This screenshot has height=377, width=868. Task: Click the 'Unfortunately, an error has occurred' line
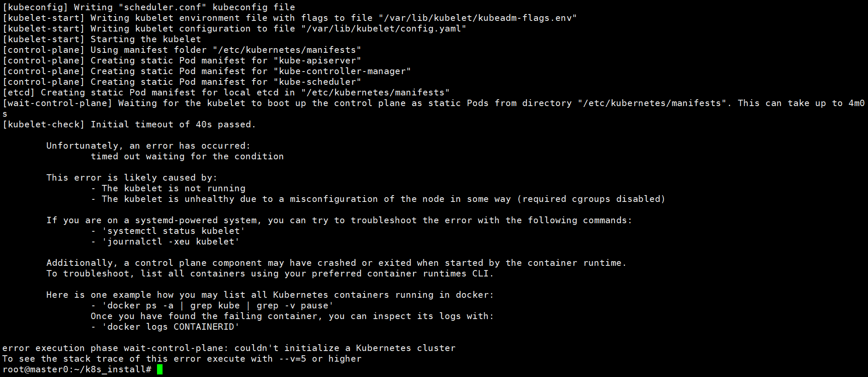point(148,146)
